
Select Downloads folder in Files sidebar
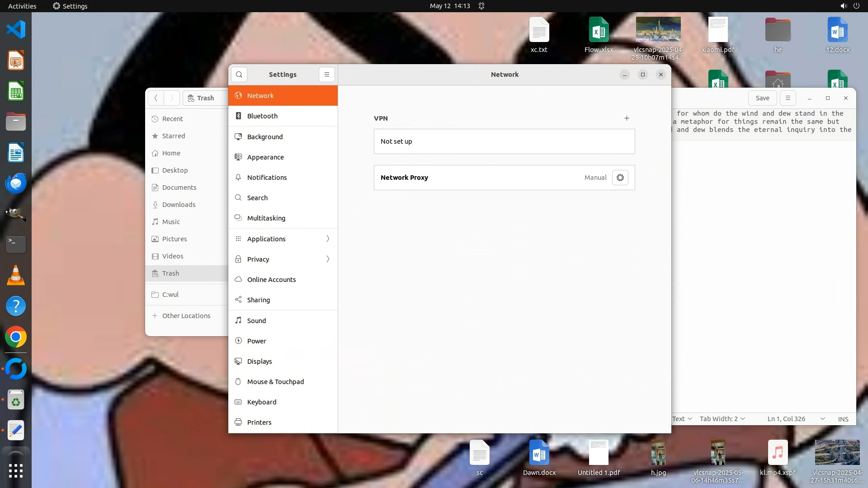(x=179, y=205)
